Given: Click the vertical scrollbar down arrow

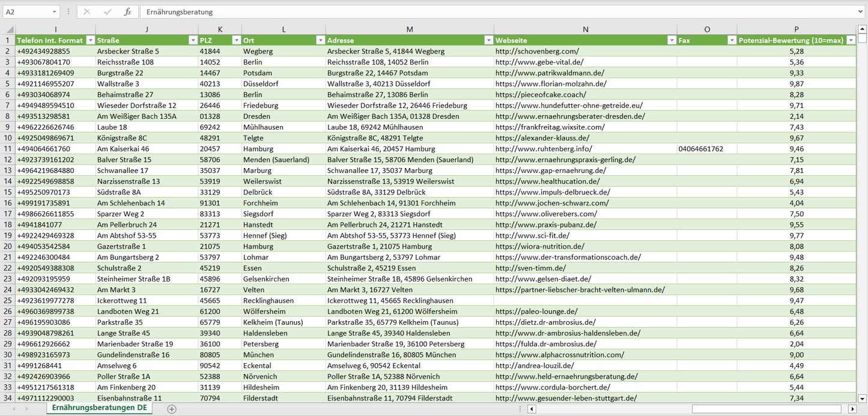Looking at the screenshot, I should pos(863,398).
